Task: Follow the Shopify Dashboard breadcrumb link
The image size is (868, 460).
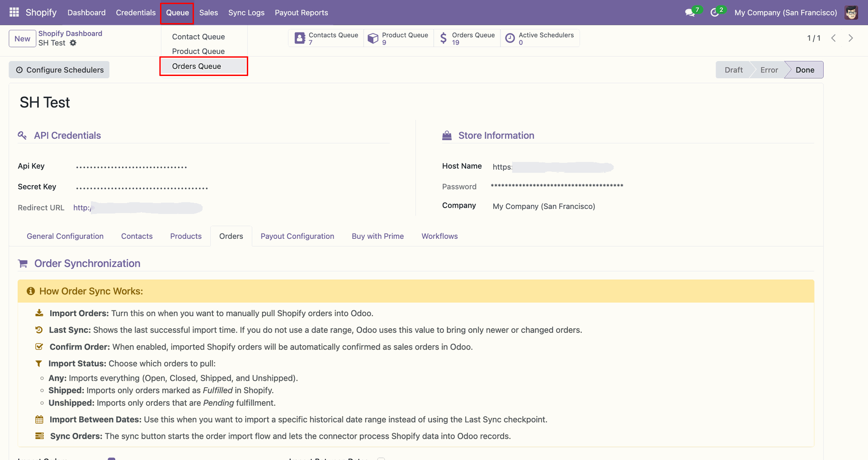Action: (70, 33)
